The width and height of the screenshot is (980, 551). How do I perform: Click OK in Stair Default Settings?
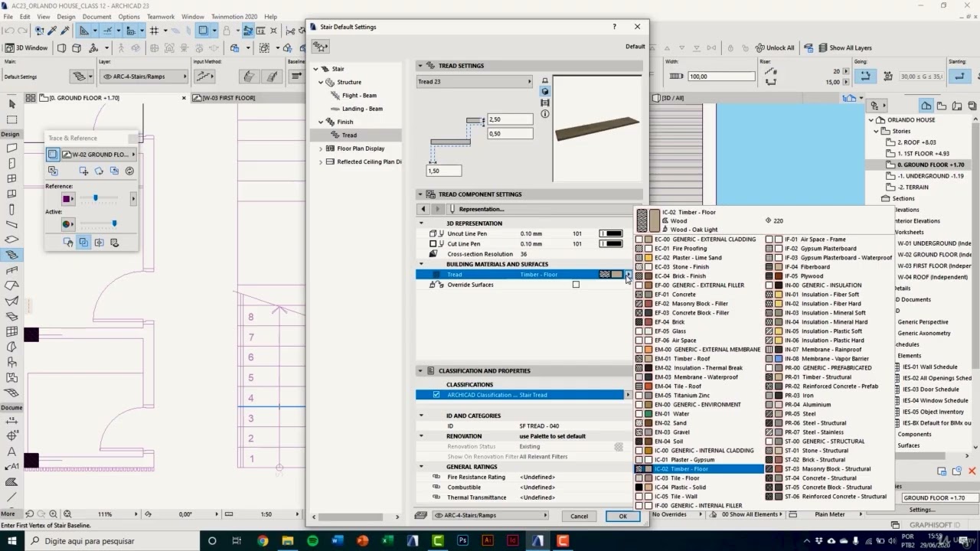point(622,516)
